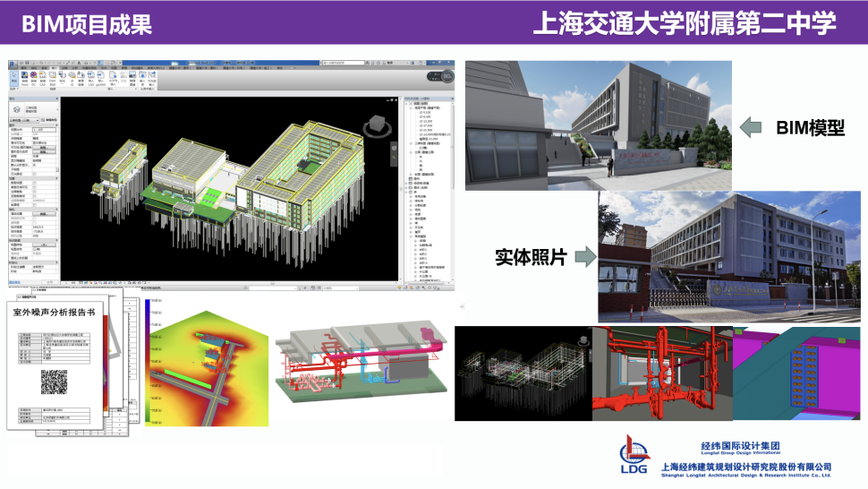868x489 pixels.
Task: Select J2-5.100 floor plan in browser
Action: 425,113
